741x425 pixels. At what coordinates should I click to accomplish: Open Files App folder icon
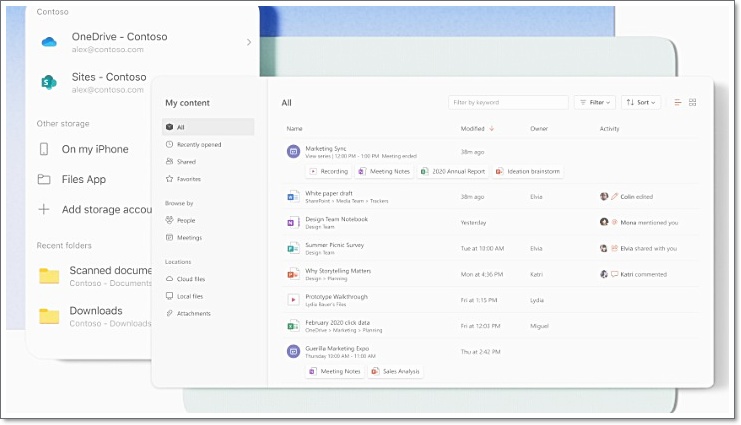pos(44,179)
